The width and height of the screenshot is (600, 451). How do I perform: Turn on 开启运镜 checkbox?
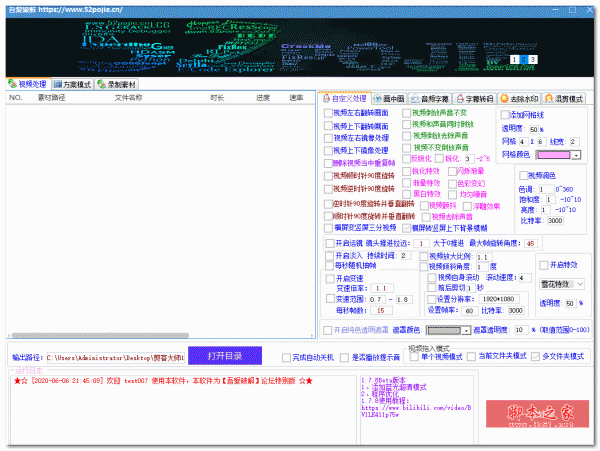(x=330, y=243)
